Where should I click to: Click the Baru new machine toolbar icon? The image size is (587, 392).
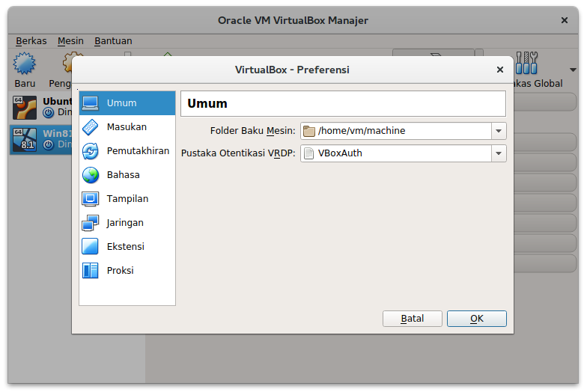pyautogui.click(x=25, y=63)
